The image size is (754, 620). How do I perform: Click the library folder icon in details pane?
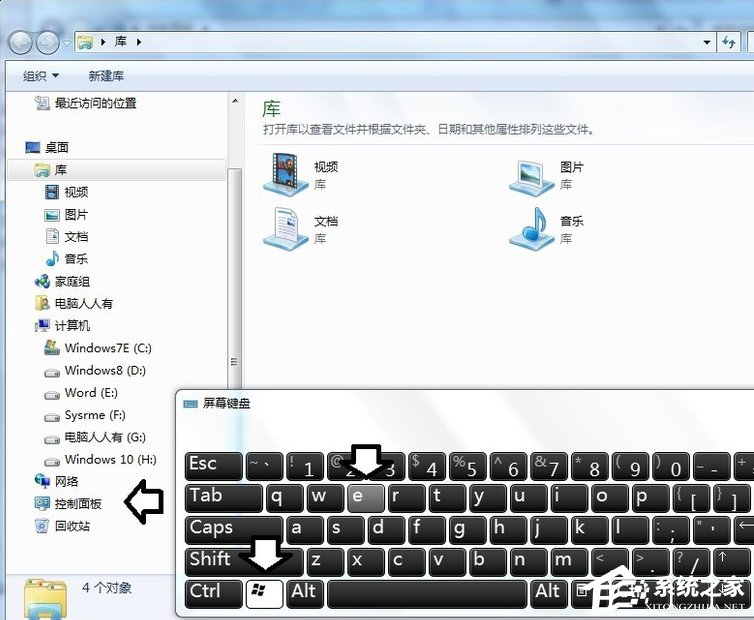(46, 599)
